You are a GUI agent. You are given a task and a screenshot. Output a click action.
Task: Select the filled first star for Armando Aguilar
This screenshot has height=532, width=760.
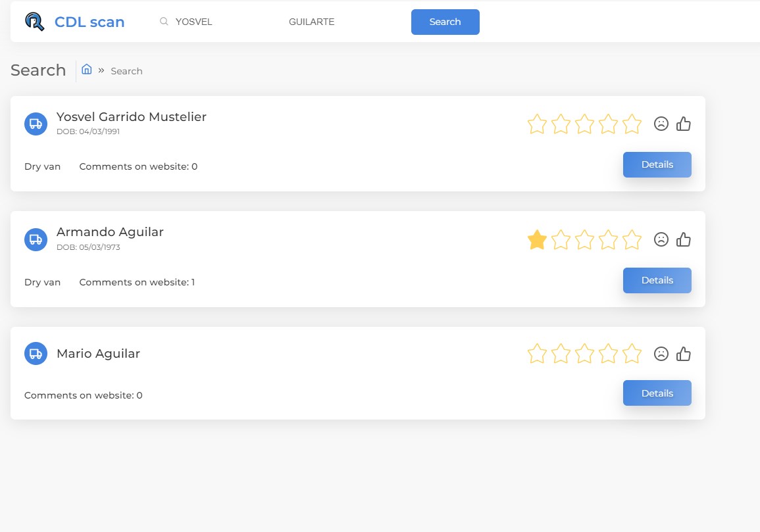pos(537,240)
